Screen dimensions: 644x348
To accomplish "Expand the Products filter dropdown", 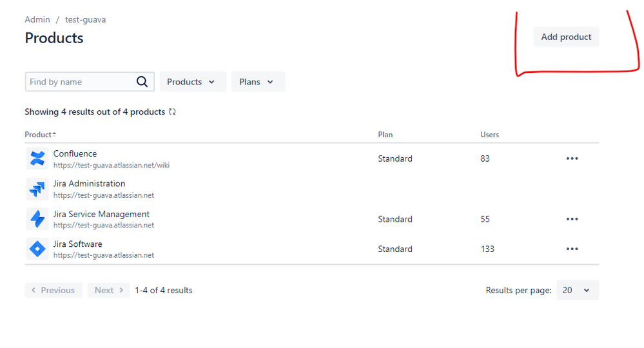I will coord(192,82).
